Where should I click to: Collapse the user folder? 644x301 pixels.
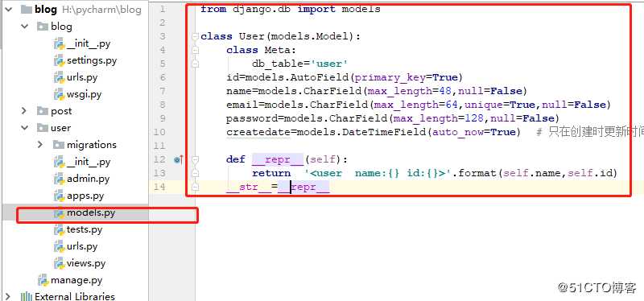point(25,128)
